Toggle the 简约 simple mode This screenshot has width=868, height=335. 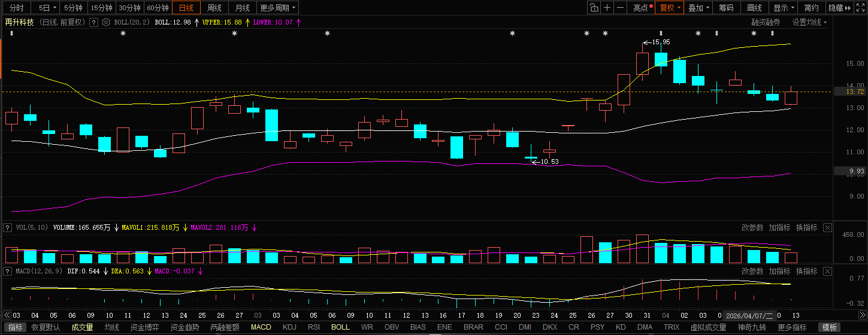812,8
